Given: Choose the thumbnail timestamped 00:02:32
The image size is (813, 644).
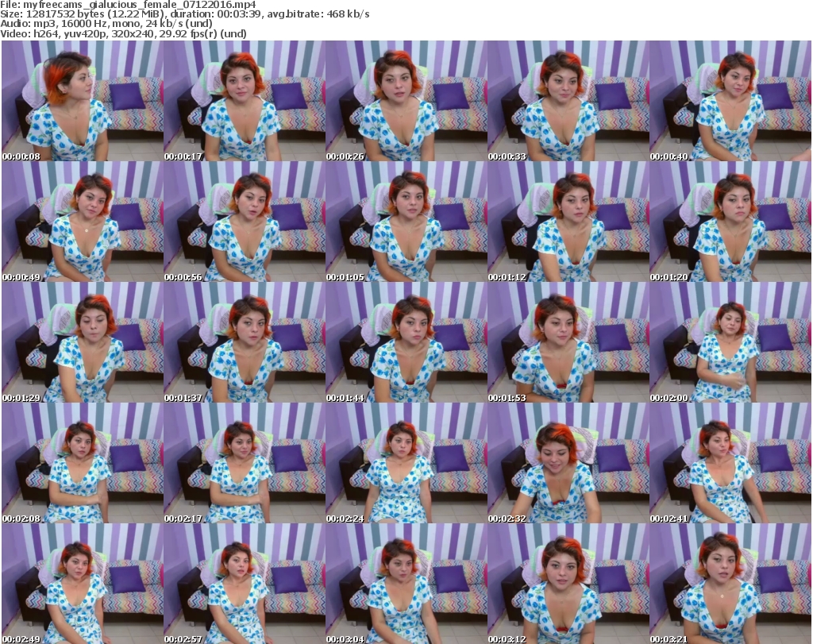Looking at the screenshot, I should (x=568, y=464).
